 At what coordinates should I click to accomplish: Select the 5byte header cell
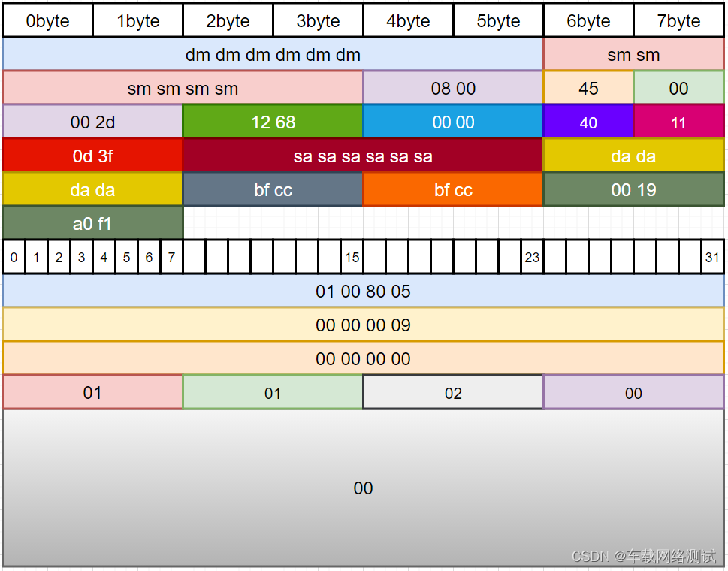tap(498, 20)
